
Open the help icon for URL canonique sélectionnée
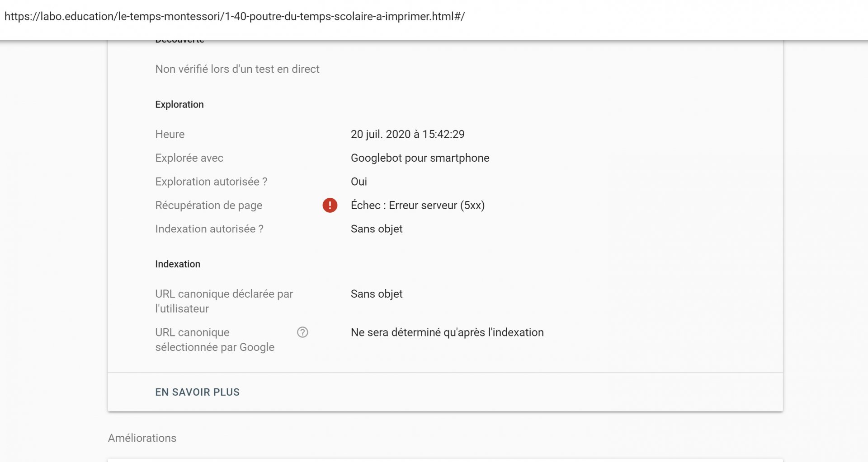click(302, 332)
